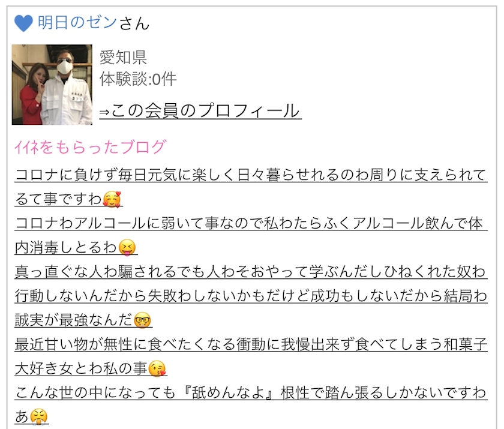Open the blog post 最近甘い物が無性に食べたくなる
Screen dimensions: 504x429
point(251,356)
